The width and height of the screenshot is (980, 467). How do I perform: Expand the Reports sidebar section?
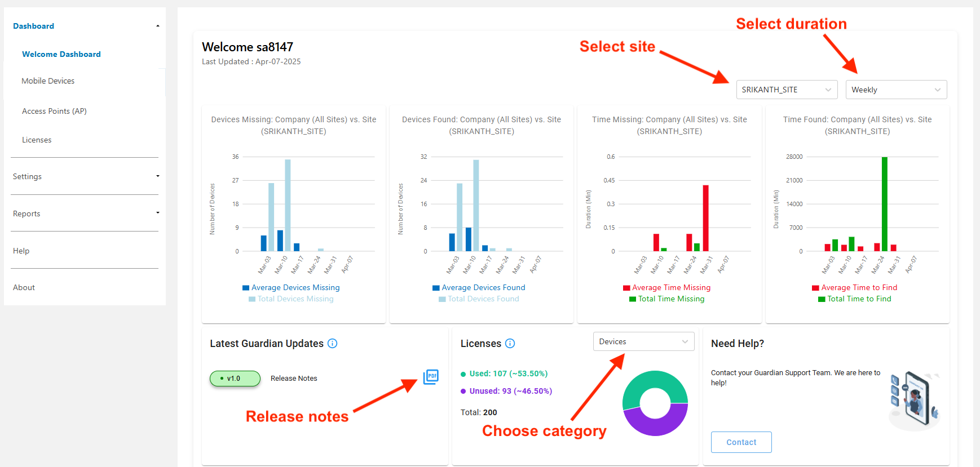(x=85, y=214)
